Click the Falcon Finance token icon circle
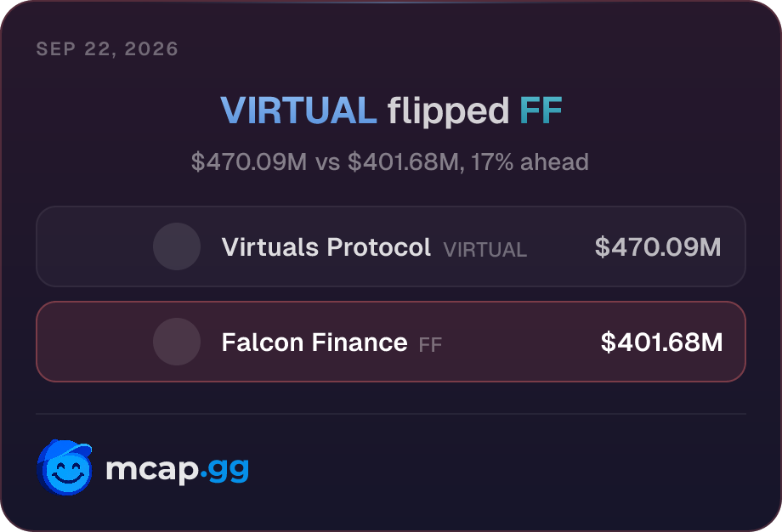 pyautogui.click(x=177, y=342)
